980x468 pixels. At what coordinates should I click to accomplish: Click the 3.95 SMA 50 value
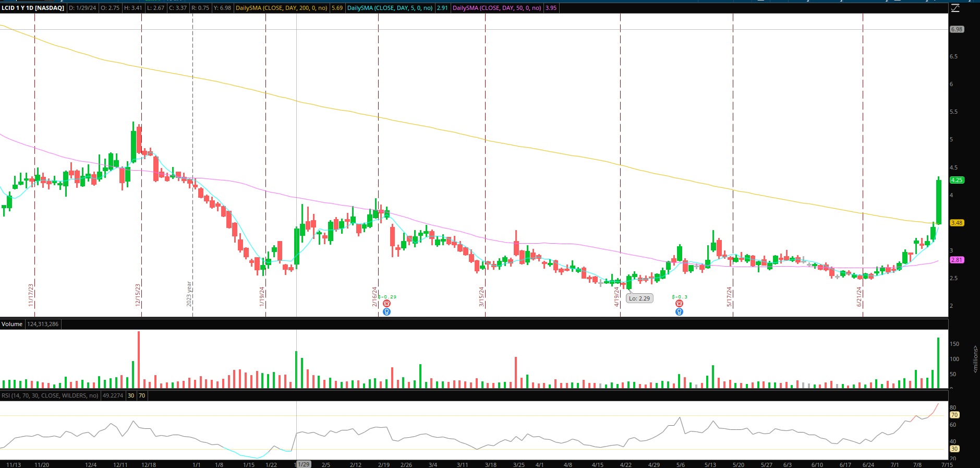point(551,8)
